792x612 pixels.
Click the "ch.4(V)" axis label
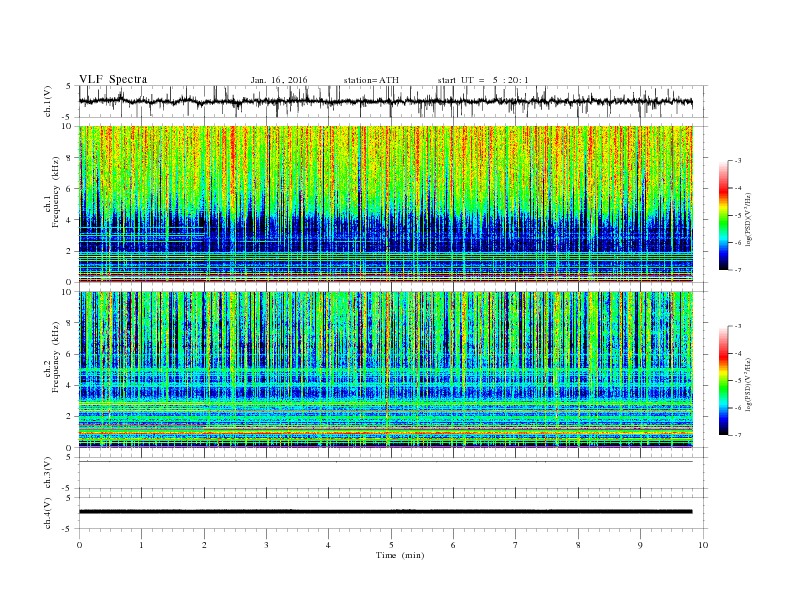coord(48,514)
